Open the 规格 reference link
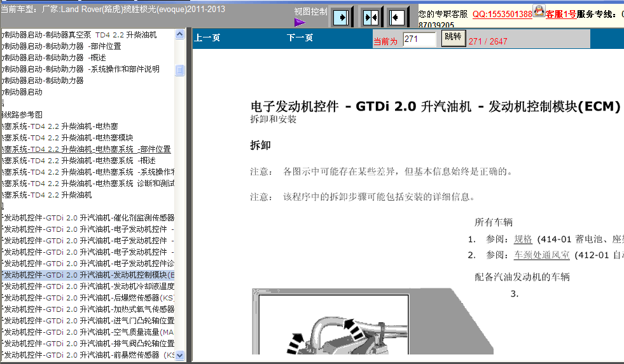The width and height of the screenshot is (624, 364). [523, 239]
